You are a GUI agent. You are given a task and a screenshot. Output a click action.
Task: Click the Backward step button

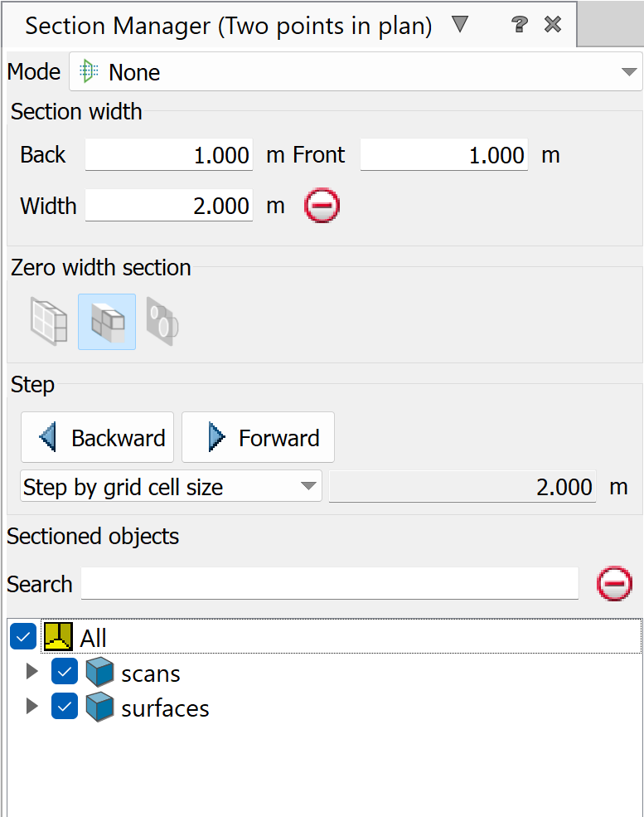98,437
